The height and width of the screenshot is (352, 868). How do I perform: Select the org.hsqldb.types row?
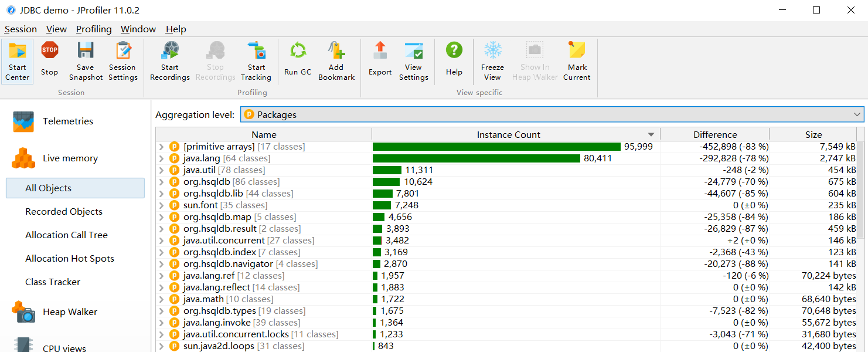(506, 311)
